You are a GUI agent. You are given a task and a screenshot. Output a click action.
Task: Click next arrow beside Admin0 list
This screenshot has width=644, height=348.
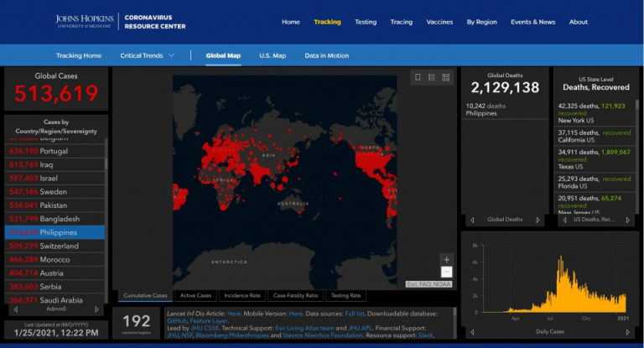(96, 309)
